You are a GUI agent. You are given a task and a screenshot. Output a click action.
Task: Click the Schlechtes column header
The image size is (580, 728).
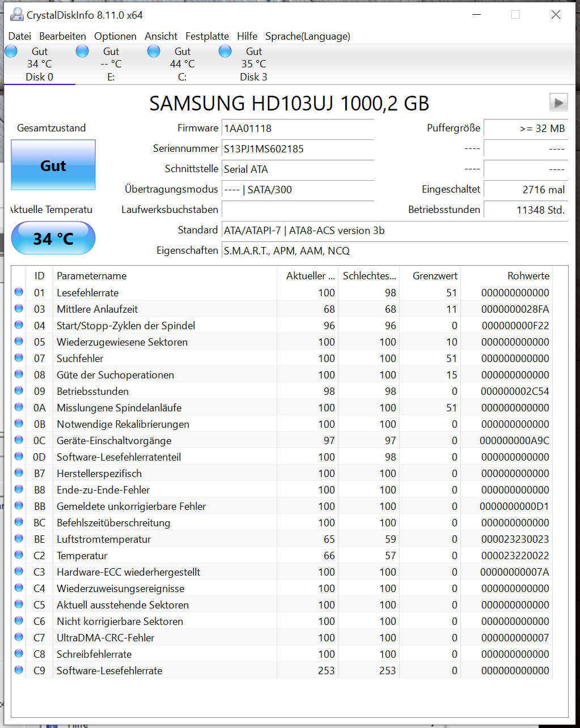click(x=369, y=276)
